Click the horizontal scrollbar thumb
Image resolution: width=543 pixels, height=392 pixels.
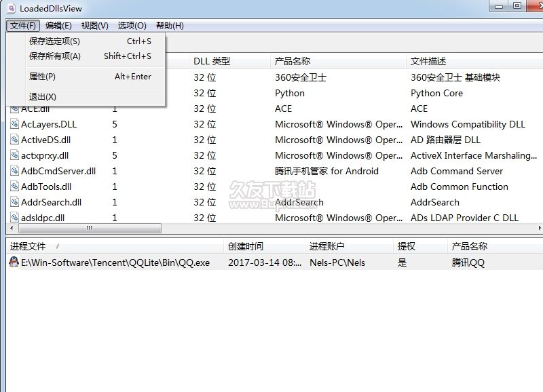[90, 229]
